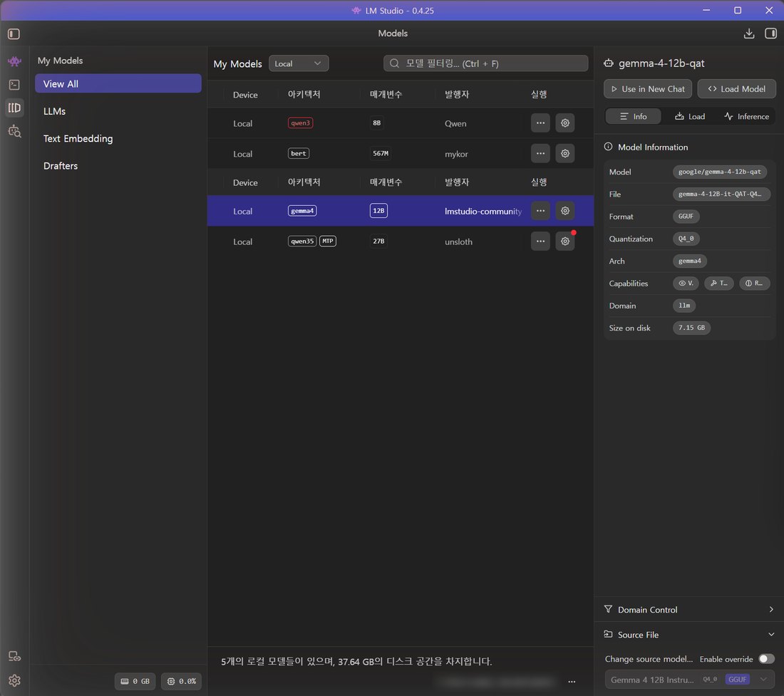Click the first 아키텍처 column header

[304, 95]
